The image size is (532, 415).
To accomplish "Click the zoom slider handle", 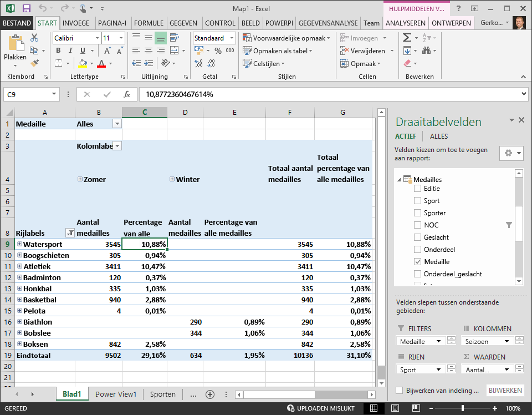I will point(463,408).
